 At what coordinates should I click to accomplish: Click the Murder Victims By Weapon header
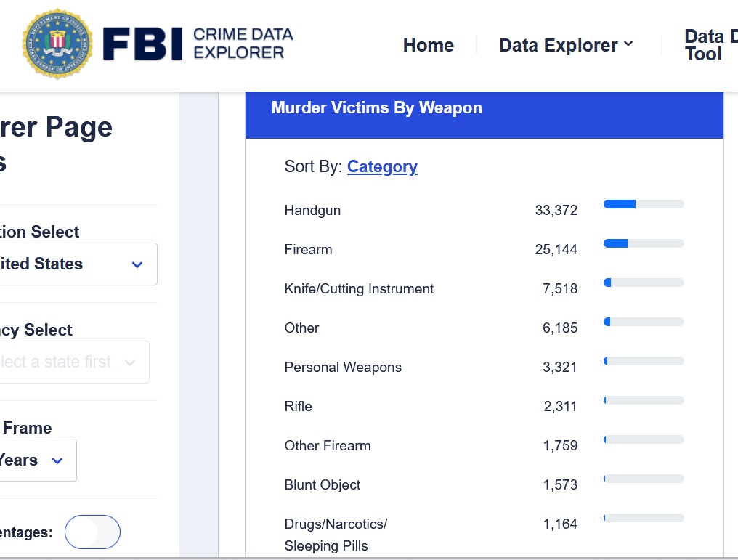point(376,108)
